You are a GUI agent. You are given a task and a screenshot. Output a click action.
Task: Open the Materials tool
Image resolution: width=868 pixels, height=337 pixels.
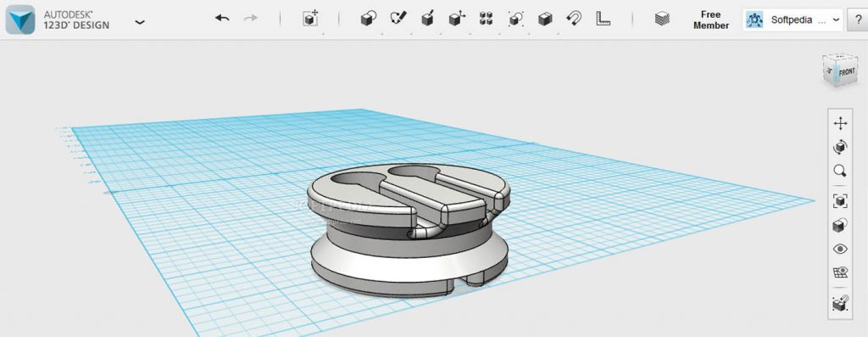(662, 19)
